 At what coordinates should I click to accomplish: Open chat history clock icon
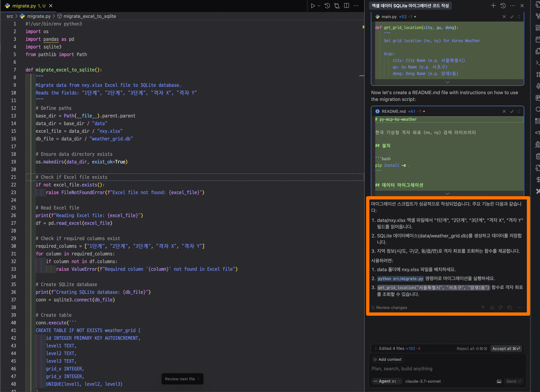click(x=503, y=6)
